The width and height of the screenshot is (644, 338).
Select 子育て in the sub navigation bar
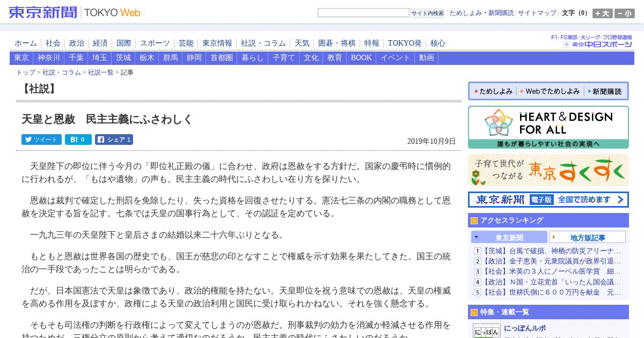[x=284, y=57]
